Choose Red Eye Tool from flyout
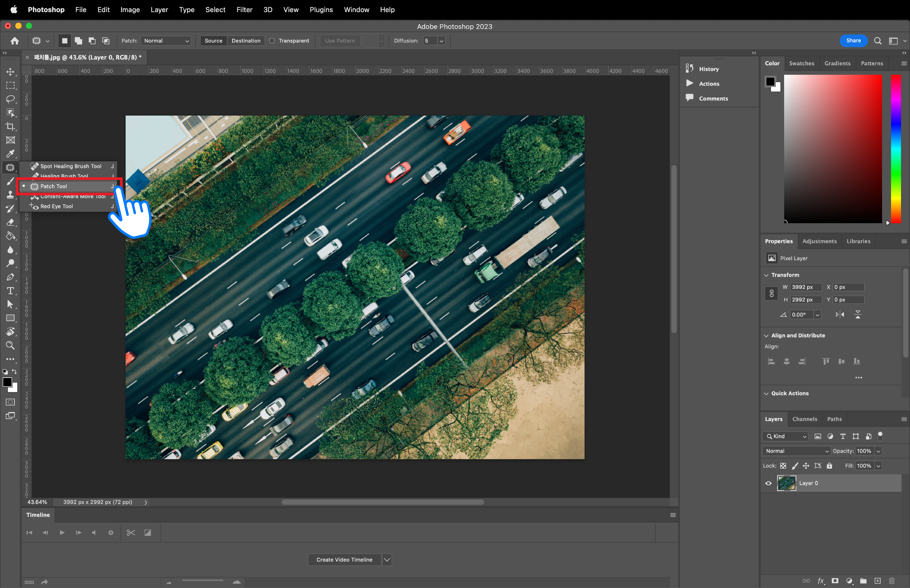 [56, 206]
